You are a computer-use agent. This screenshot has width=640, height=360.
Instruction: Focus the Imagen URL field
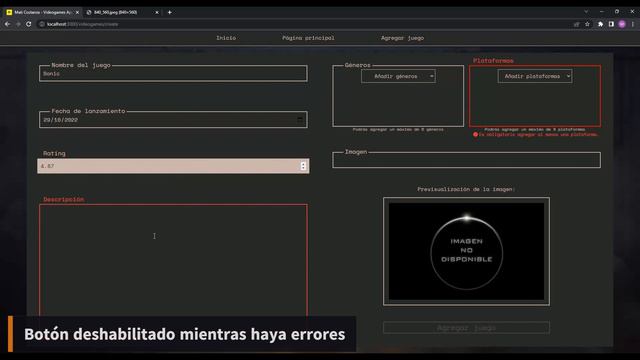tap(467, 160)
